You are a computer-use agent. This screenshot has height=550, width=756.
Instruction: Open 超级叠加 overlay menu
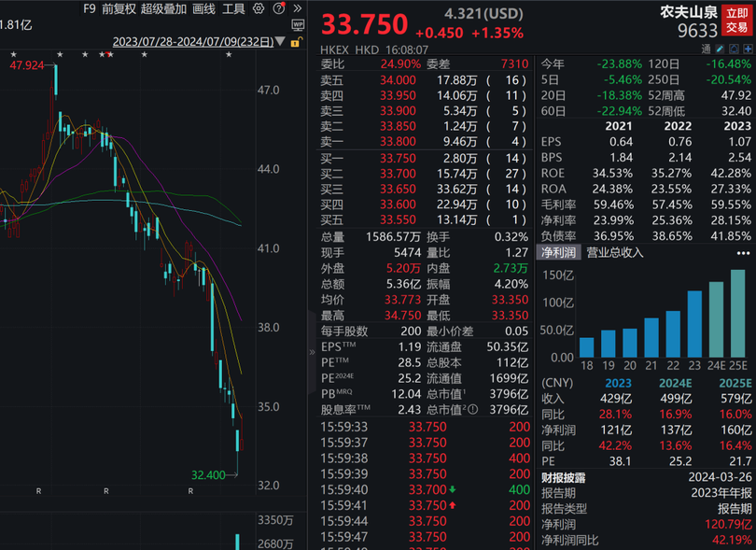pos(163,8)
